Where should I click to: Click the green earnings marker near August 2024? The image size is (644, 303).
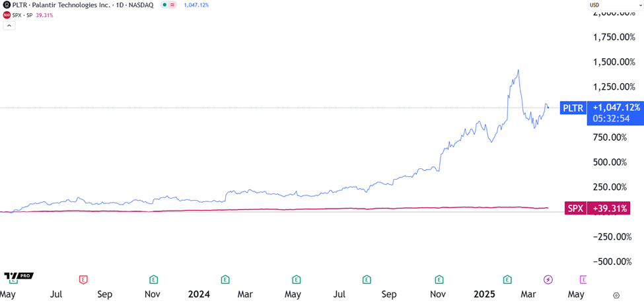[367, 280]
